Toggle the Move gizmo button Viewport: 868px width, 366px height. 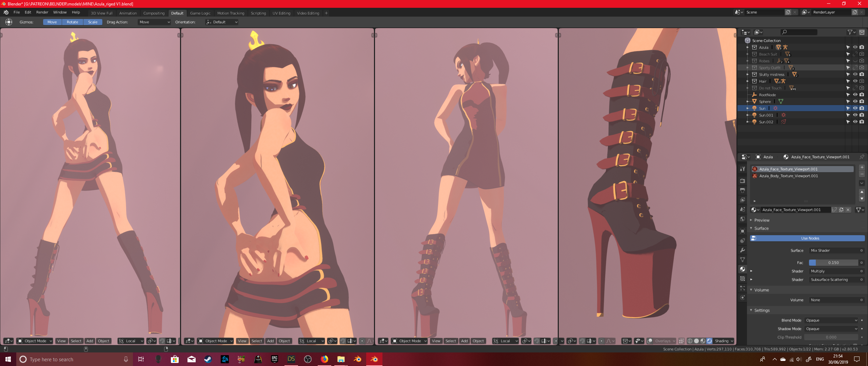click(52, 22)
